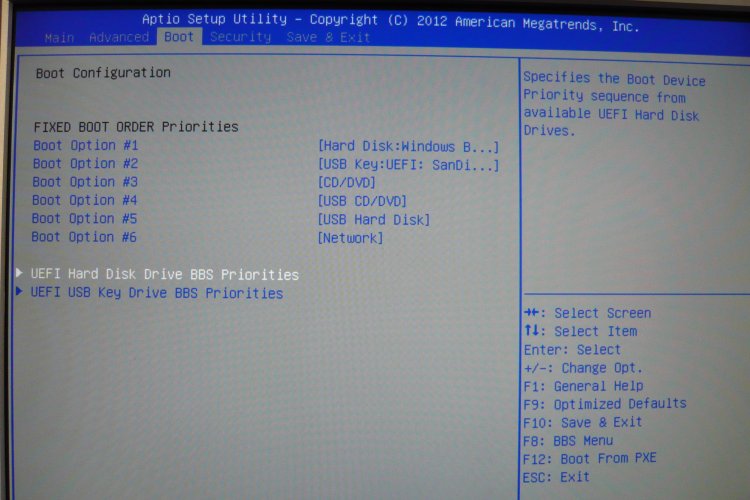Click the Aptio Setup Utility title text

click(390, 22)
